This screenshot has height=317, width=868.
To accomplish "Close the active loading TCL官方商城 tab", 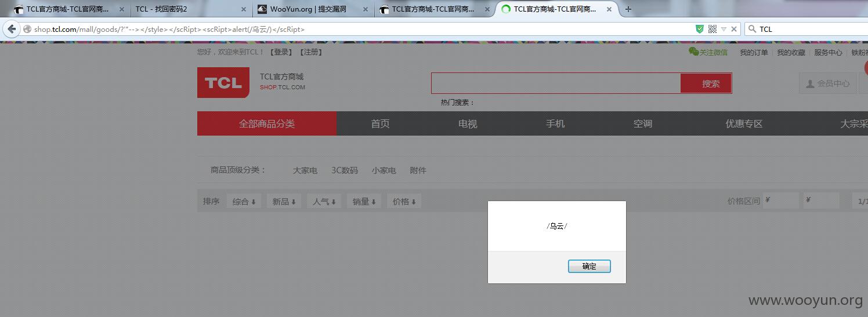I will (x=609, y=9).
